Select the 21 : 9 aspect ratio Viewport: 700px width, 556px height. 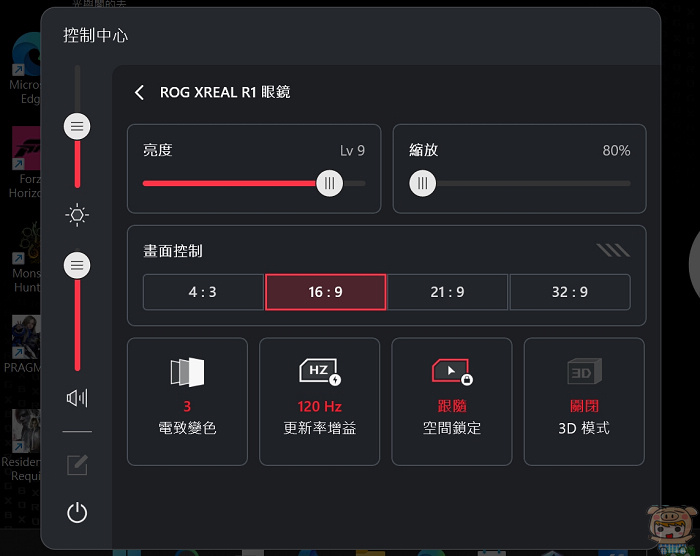click(448, 292)
